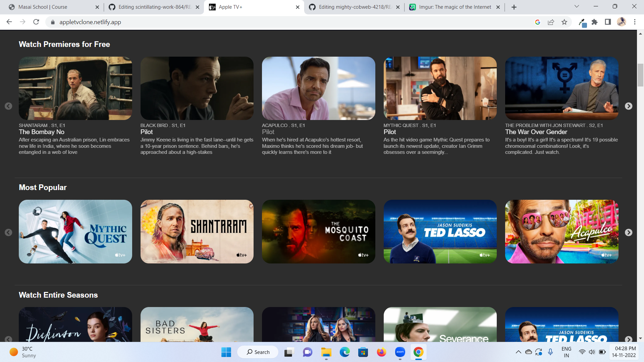The height and width of the screenshot is (362, 644).
Task: Click The Bombay No premiere card
Action: tap(75, 88)
